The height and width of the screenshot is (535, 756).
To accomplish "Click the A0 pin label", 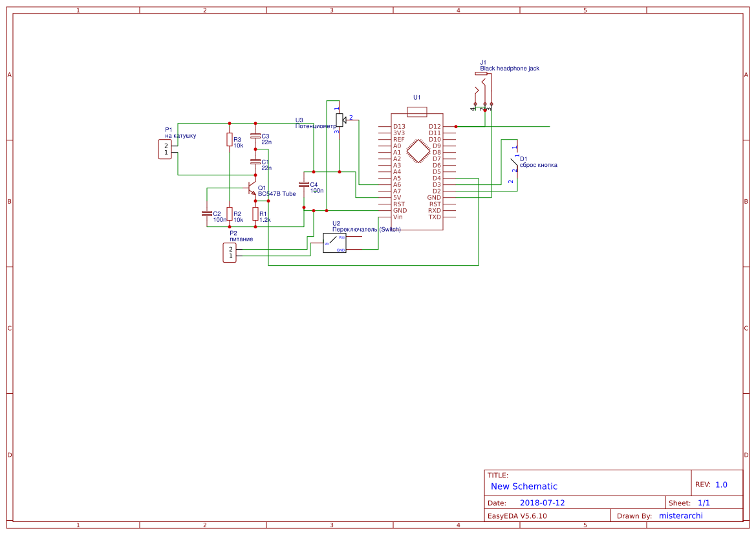I will coord(397,146).
